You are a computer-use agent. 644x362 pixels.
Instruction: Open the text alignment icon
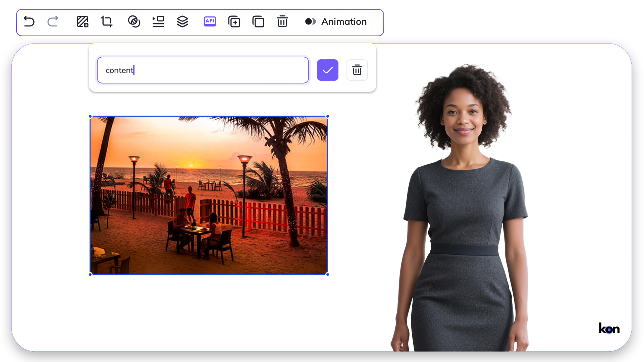pos(158,22)
